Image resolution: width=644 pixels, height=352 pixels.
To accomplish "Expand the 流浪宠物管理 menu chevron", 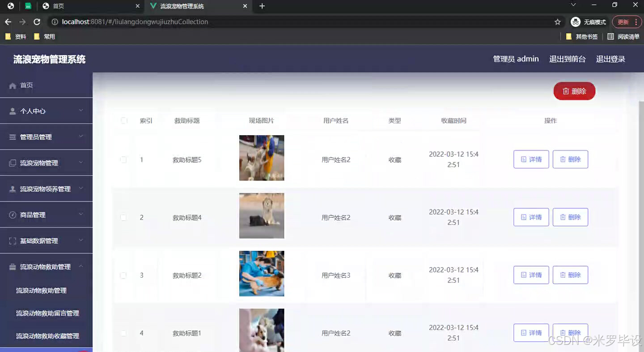I will (x=81, y=163).
